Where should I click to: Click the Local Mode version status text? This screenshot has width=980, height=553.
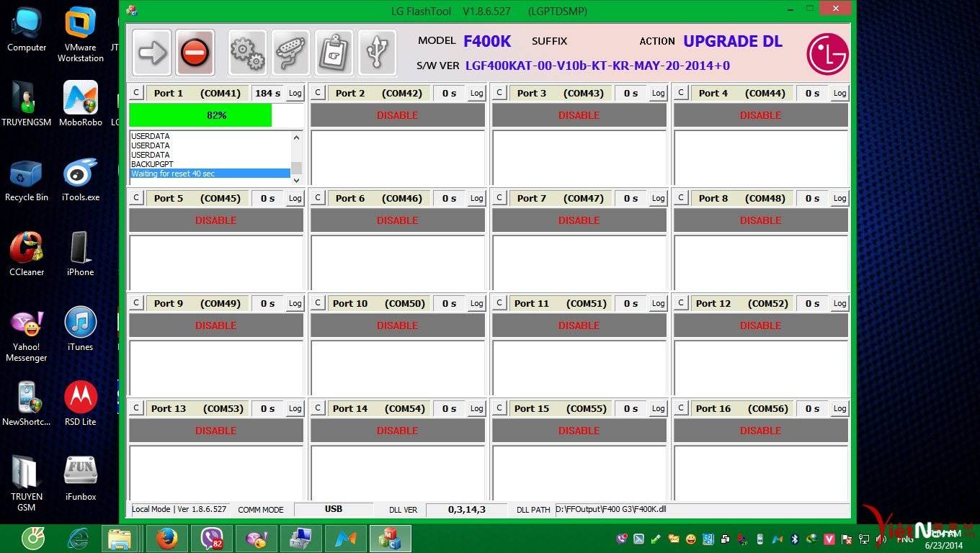[x=179, y=509]
